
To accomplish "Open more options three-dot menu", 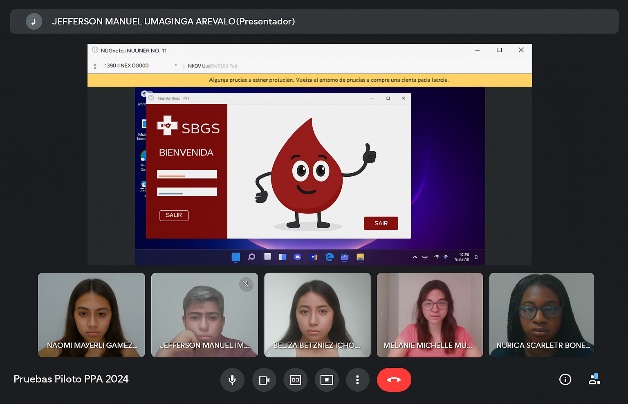I will click(357, 380).
